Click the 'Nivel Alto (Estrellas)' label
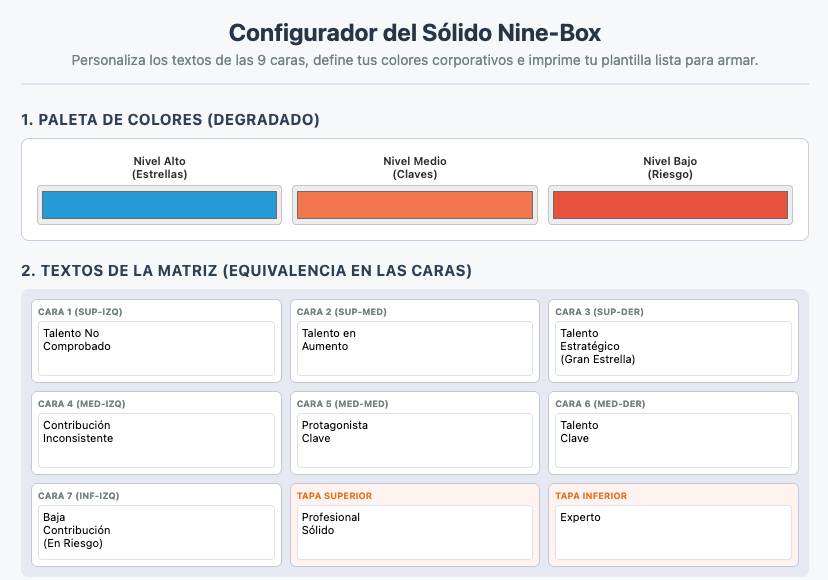Screen dimensions: 828x580 click(x=159, y=167)
